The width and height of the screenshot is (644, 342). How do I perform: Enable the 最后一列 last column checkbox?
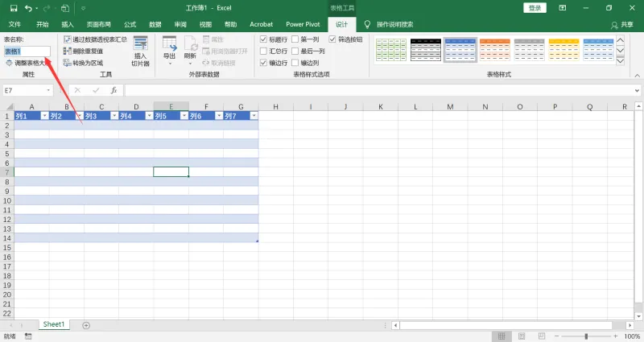[x=295, y=51]
